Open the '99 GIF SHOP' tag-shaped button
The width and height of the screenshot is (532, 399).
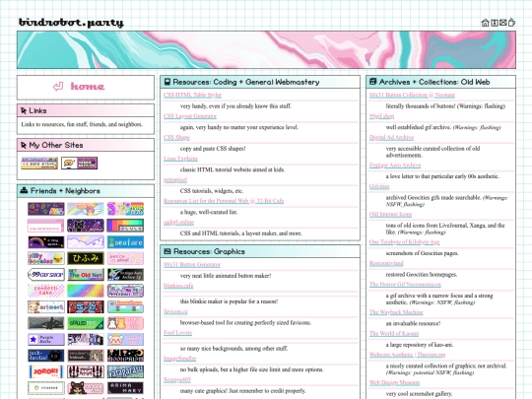(45, 275)
